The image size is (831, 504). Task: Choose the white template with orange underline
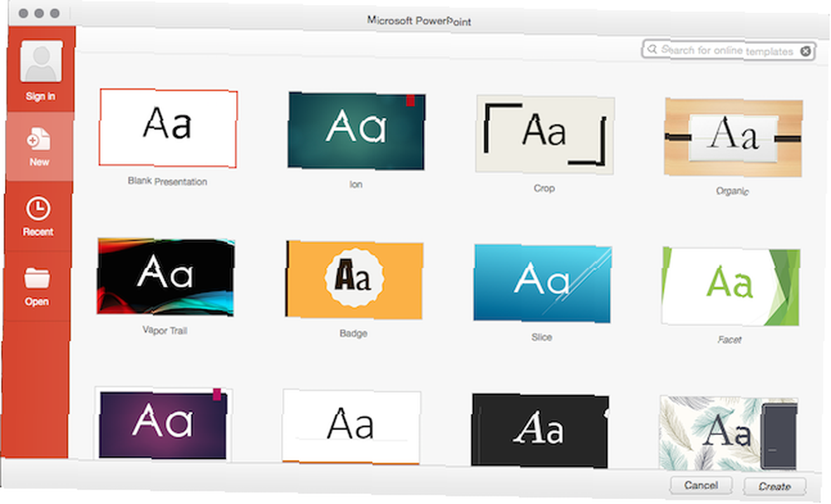pyautogui.click(x=352, y=428)
